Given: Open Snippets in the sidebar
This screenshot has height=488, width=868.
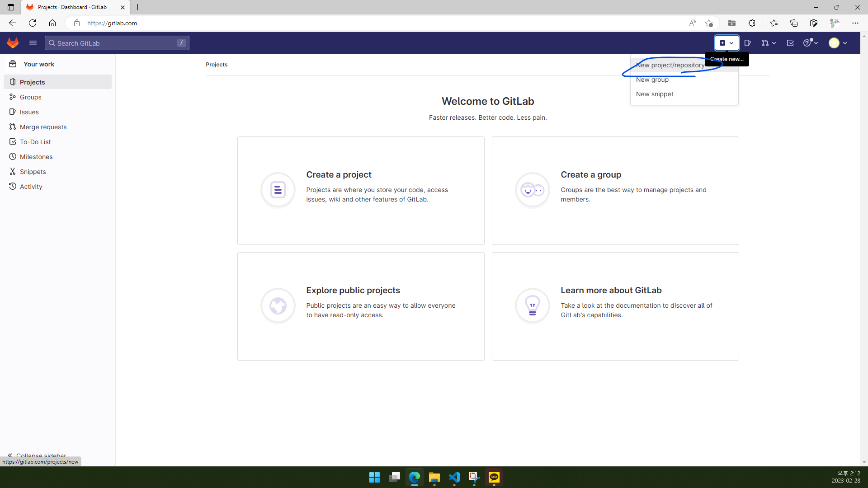Looking at the screenshot, I should click(57, 171).
